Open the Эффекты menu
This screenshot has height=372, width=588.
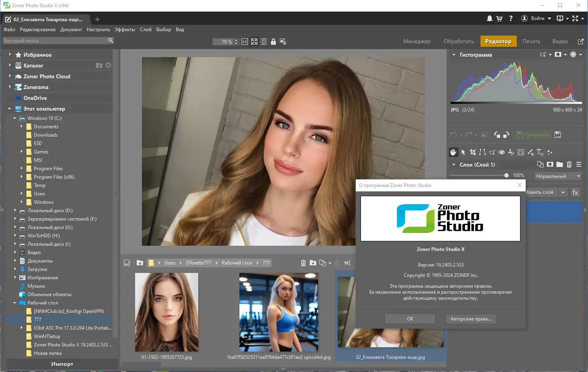point(125,30)
